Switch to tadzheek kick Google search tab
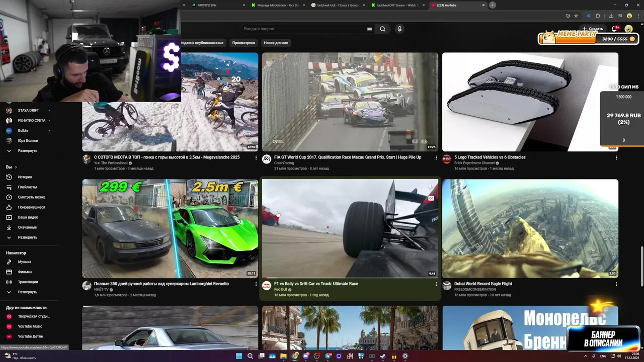644x362 pixels. tap(337, 5)
